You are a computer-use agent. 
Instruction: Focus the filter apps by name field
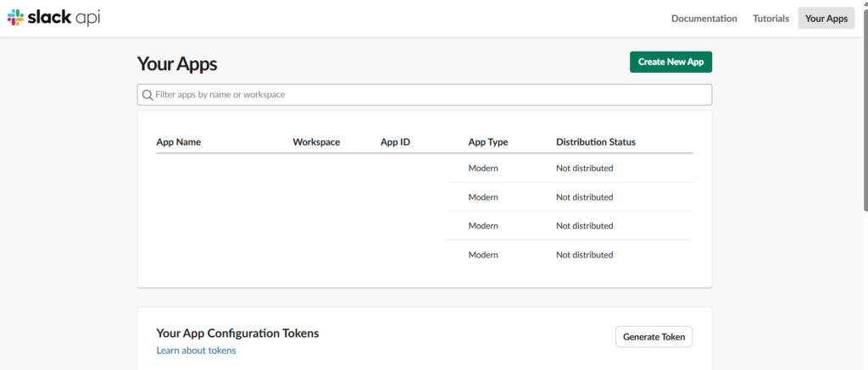click(x=424, y=95)
